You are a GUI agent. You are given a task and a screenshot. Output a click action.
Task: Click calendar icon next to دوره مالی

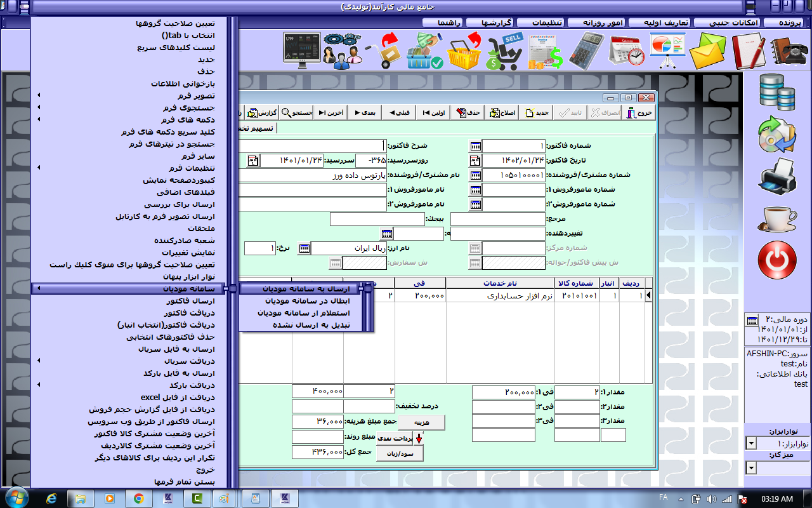click(x=752, y=321)
